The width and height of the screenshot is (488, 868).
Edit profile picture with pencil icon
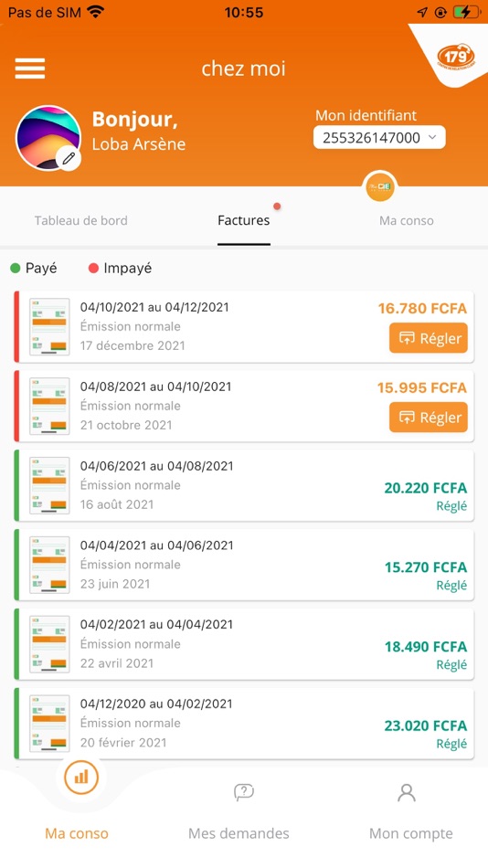click(x=69, y=159)
